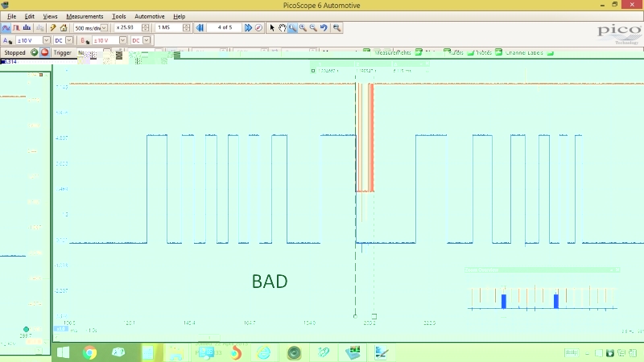Viewport: 644px width, 362px height.
Task: Adjust the x25.93 zoom factor stepper
Action: [146, 27]
